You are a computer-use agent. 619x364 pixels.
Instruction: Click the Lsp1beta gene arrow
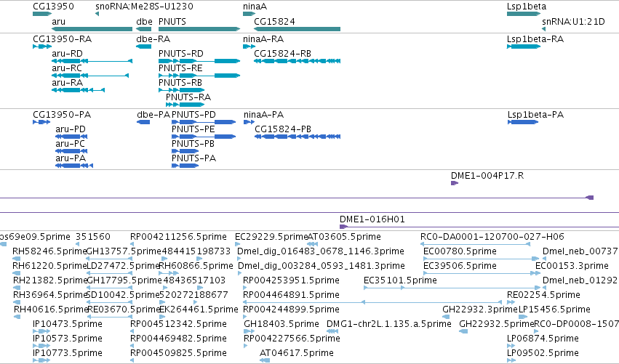click(x=524, y=14)
